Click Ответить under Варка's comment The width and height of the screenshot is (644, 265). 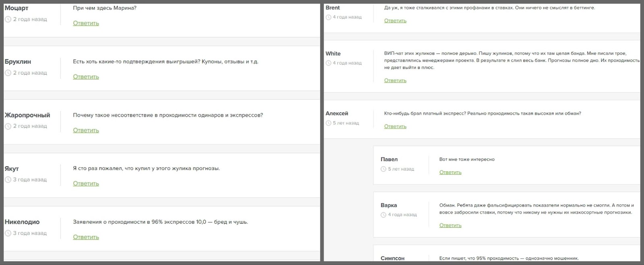point(450,226)
